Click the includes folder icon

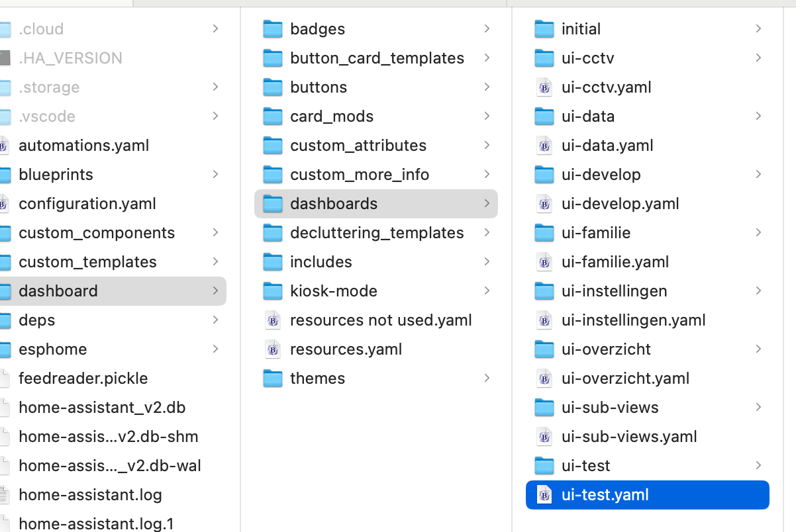(x=272, y=262)
